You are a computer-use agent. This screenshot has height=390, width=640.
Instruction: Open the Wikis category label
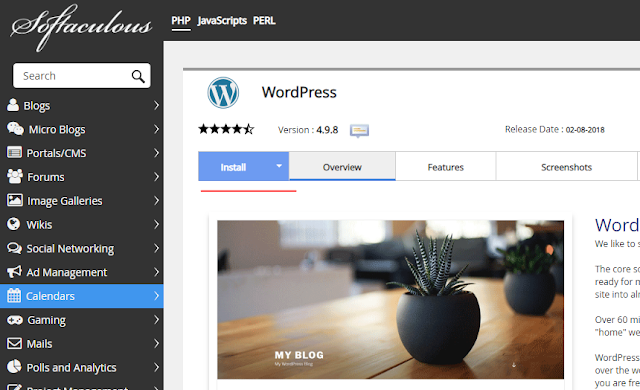39,224
